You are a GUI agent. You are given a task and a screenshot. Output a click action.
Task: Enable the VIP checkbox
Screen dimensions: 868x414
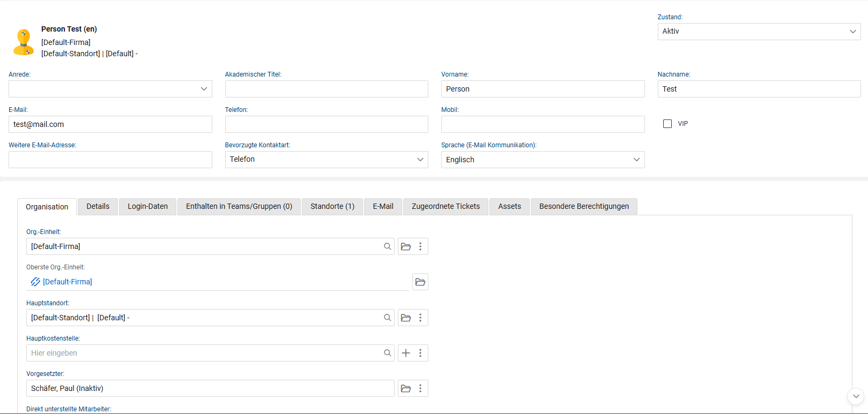667,124
